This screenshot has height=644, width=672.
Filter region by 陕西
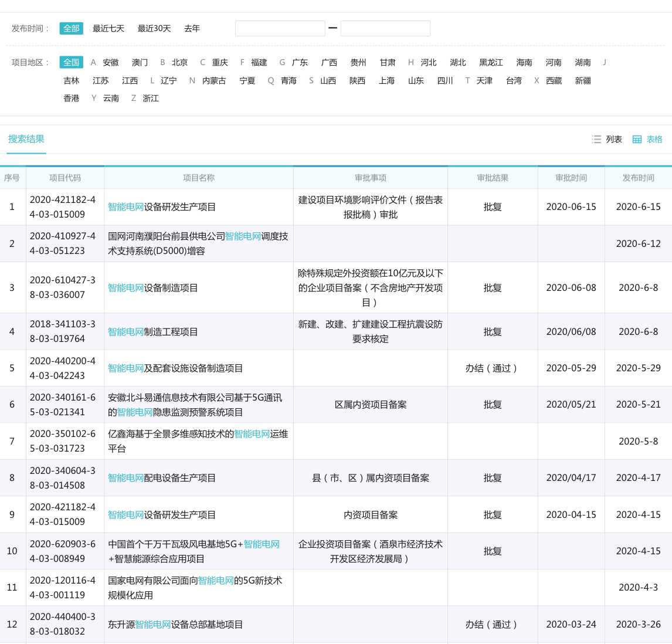point(357,80)
